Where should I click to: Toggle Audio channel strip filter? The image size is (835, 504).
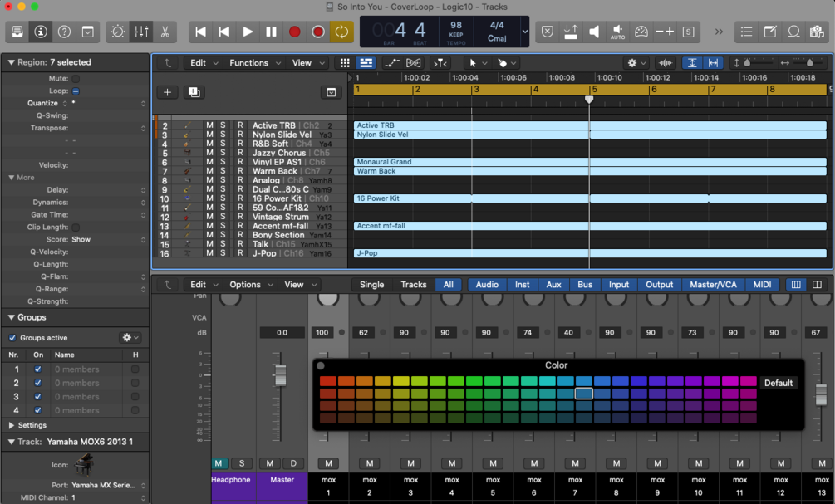point(487,285)
